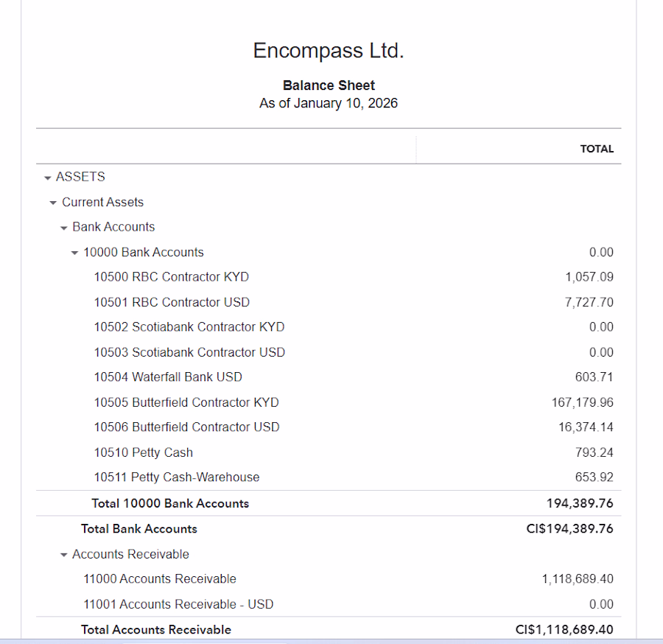Open the 10500 RBC Contractor KYD balance 1,057.09
The image size is (663, 644).
(589, 277)
